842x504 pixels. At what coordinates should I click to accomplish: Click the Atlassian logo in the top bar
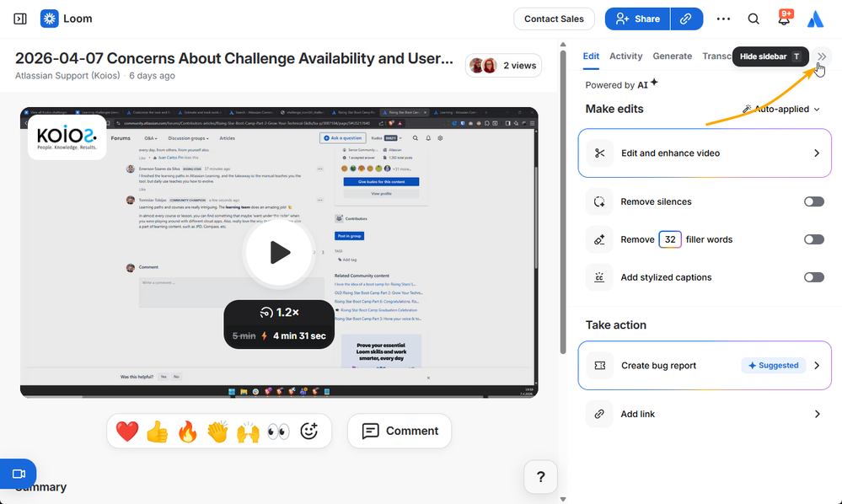tap(816, 19)
